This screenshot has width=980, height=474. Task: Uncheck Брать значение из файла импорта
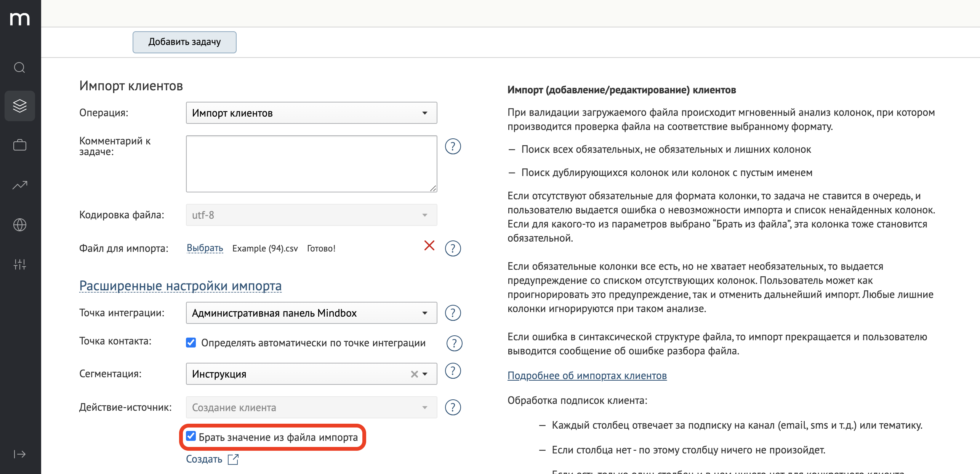191,436
